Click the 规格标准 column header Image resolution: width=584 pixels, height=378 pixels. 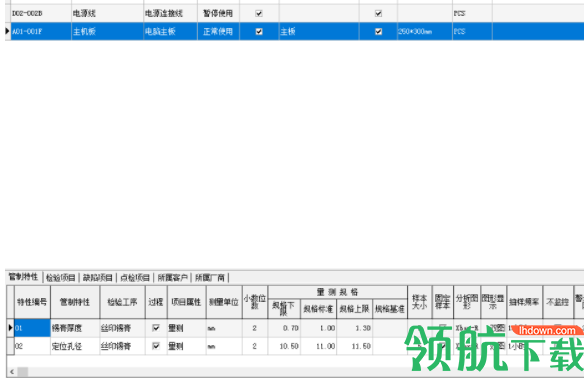(x=318, y=309)
